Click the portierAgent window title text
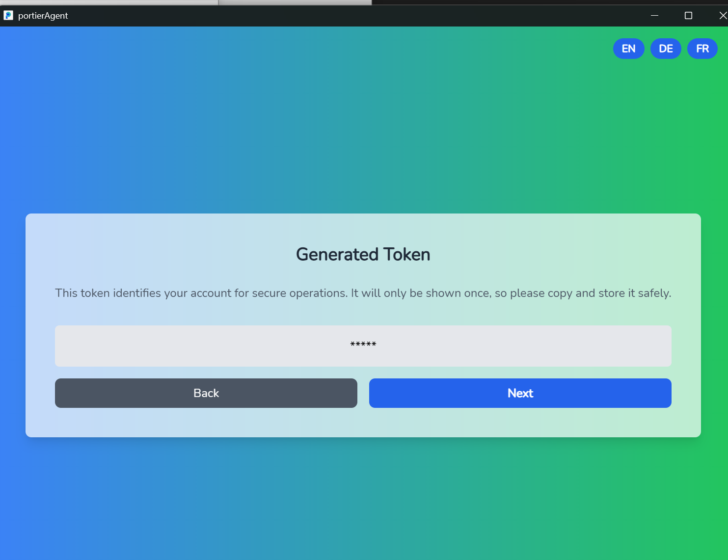This screenshot has width=728, height=560. click(x=43, y=16)
